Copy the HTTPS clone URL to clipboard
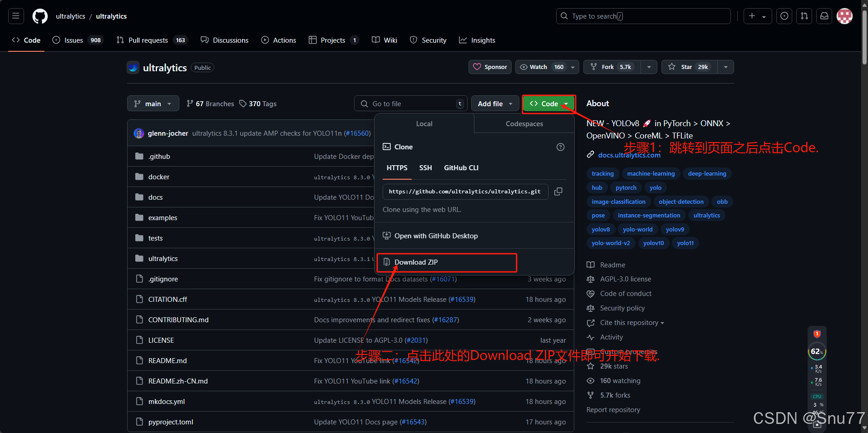Image resolution: width=868 pixels, height=433 pixels. (x=558, y=192)
